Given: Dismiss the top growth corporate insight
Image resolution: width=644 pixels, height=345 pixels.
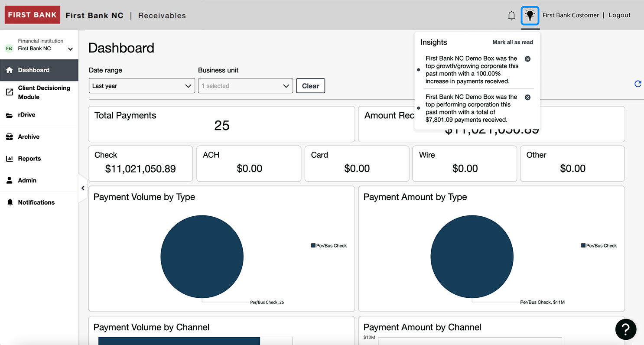Looking at the screenshot, I should (527, 59).
